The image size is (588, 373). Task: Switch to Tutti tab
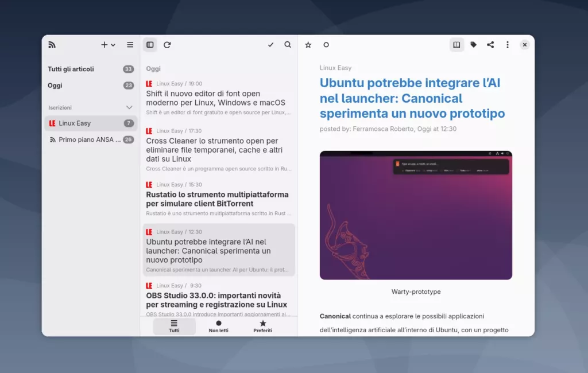click(x=175, y=326)
